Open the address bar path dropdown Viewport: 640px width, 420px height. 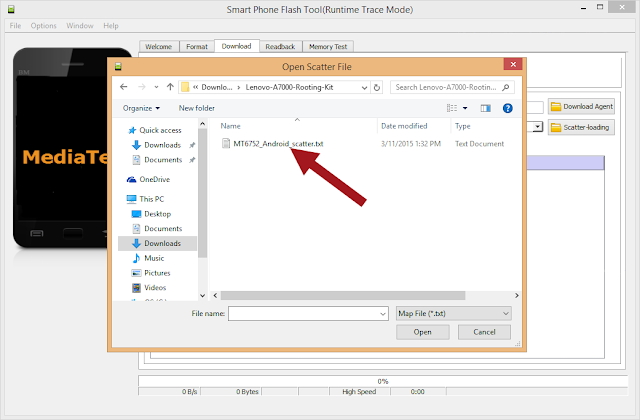(364, 87)
